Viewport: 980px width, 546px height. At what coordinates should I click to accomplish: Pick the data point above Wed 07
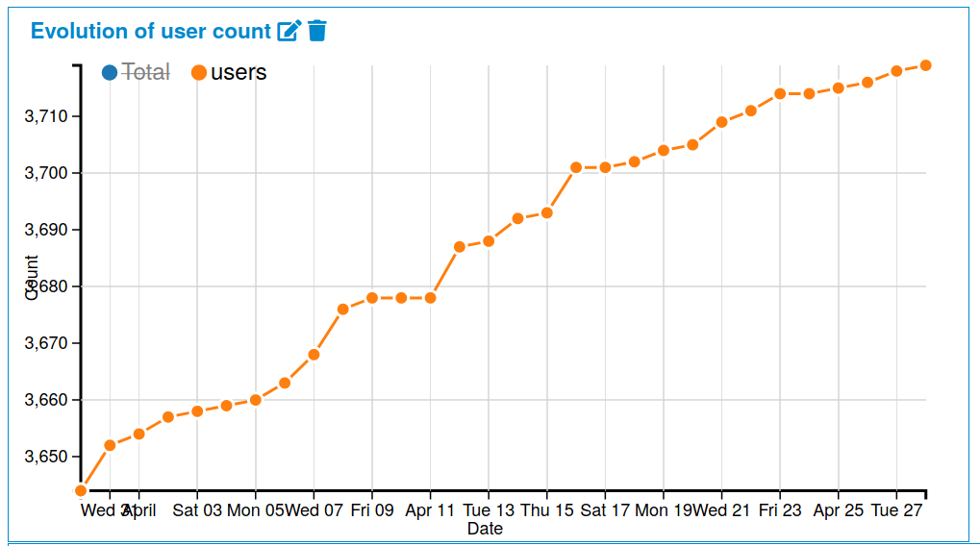click(x=314, y=355)
